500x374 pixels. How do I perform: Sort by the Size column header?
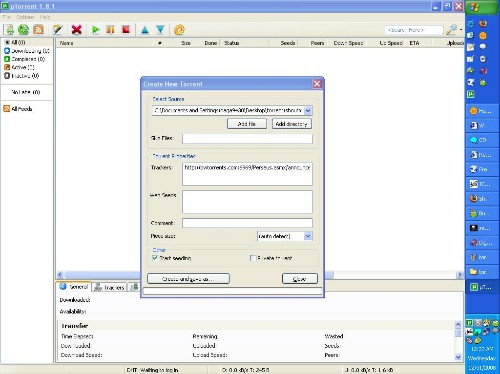186,43
